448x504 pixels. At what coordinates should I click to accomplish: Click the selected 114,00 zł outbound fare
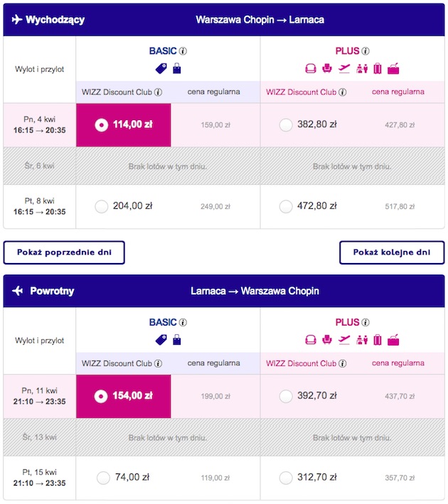click(124, 124)
